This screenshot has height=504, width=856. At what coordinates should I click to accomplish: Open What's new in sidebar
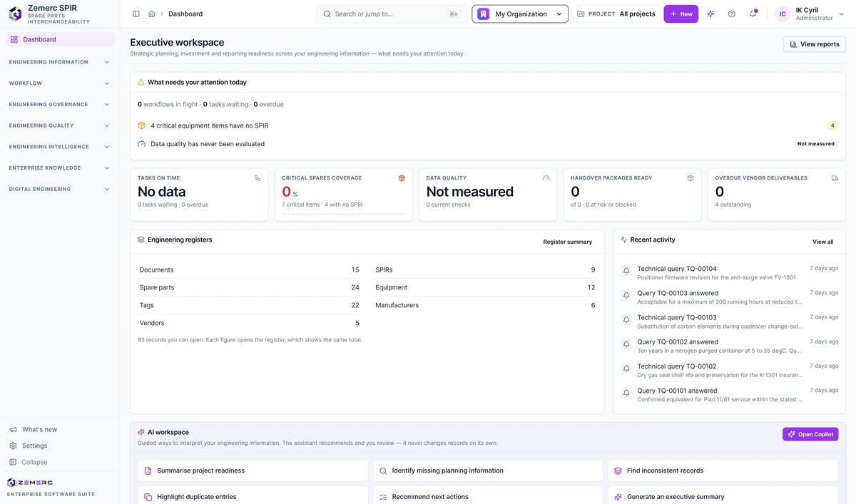click(60, 429)
